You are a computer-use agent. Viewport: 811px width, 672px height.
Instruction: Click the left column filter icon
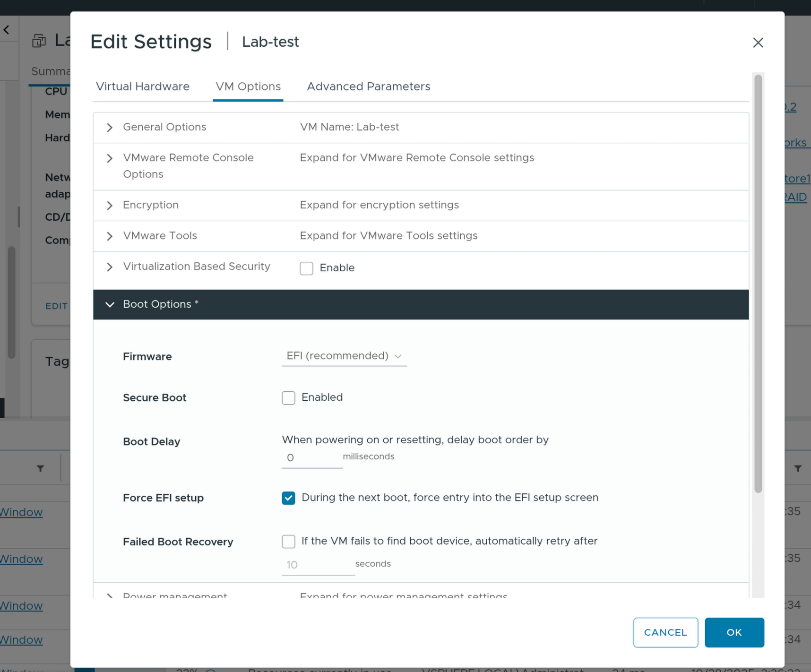(41, 468)
